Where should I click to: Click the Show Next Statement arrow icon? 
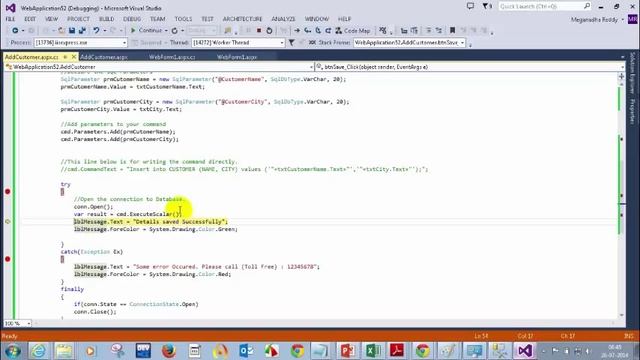click(297, 31)
